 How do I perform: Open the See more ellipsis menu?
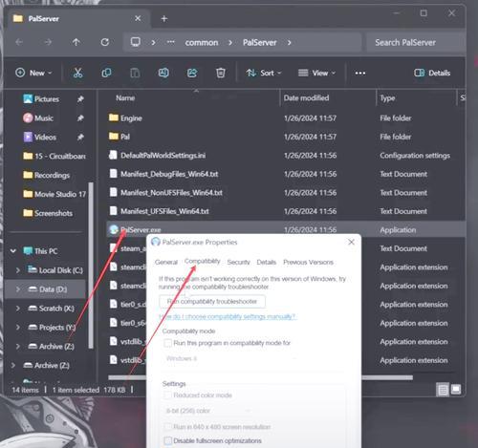[360, 74]
